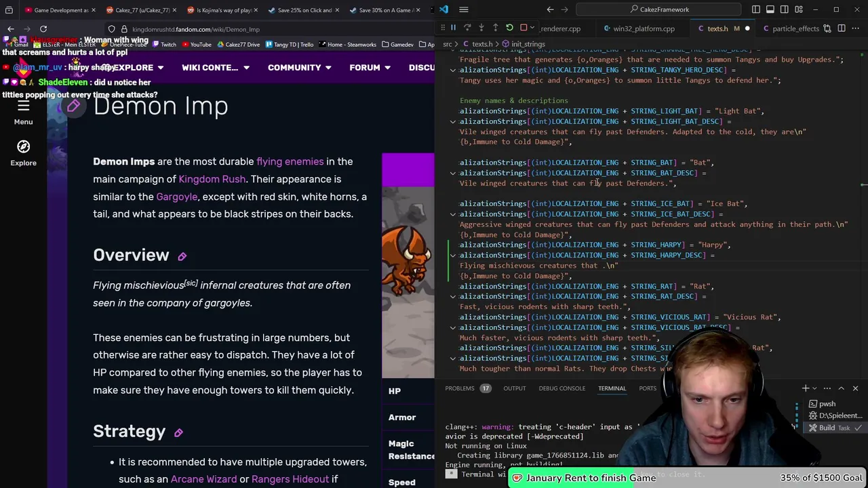This screenshot has width=868, height=488.
Task: Switch to Debug Console panel
Action: click(562, 388)
